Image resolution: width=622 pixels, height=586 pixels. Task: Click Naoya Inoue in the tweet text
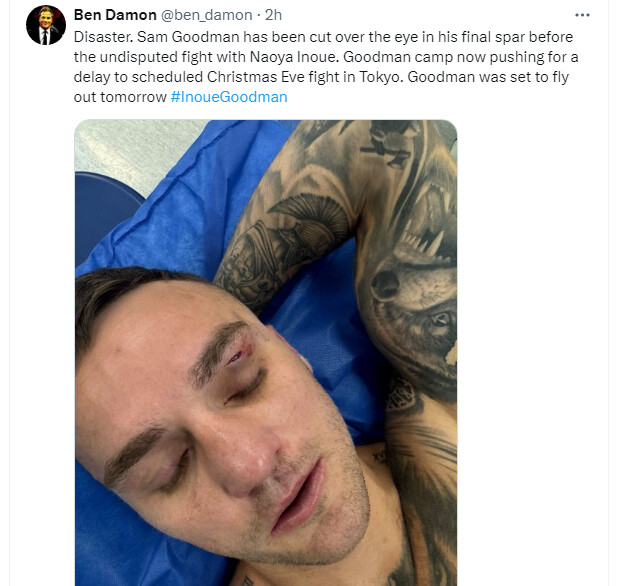point(294,57)
